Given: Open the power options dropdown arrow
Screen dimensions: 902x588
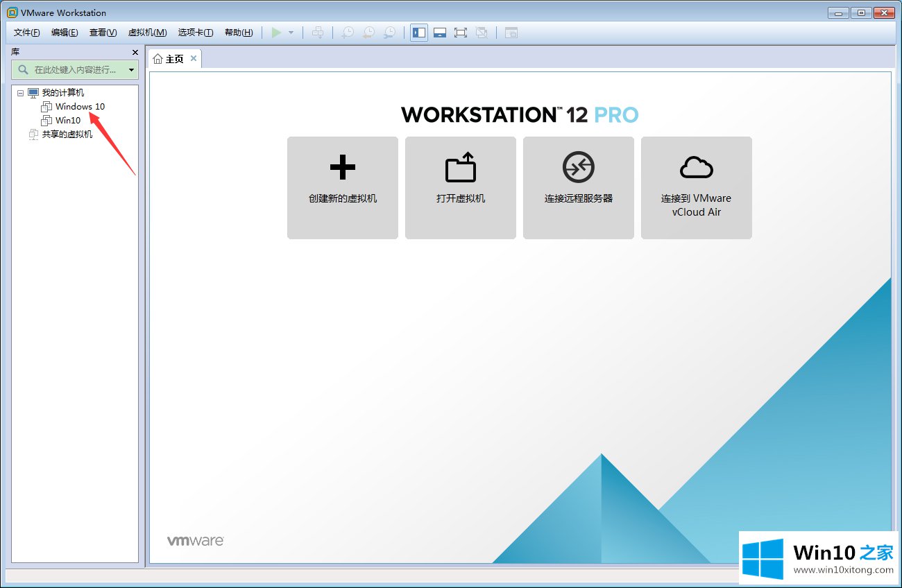Looking at the screenshot, I should pyautogui.click(x=291, y=33).
